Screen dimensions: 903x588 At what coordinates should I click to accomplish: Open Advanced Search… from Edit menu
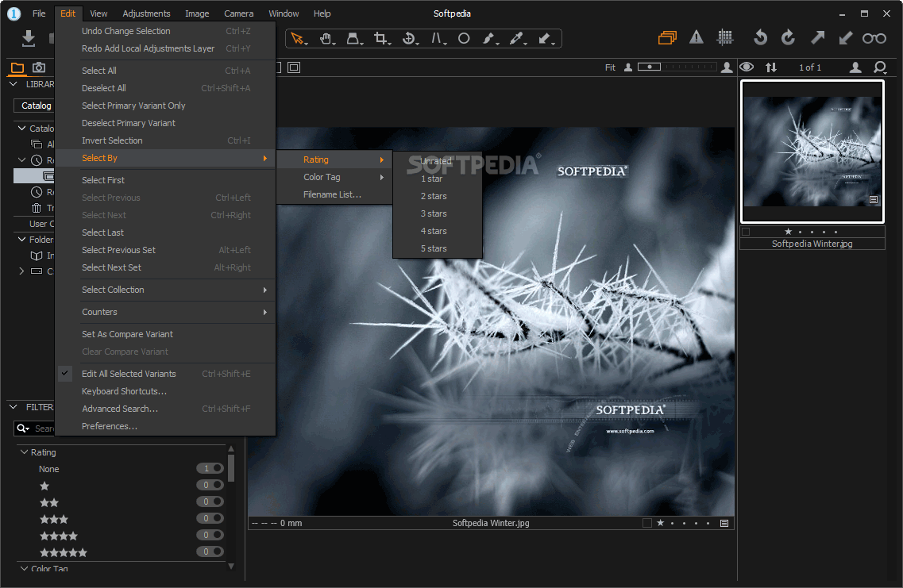click(x=164, y=409)
